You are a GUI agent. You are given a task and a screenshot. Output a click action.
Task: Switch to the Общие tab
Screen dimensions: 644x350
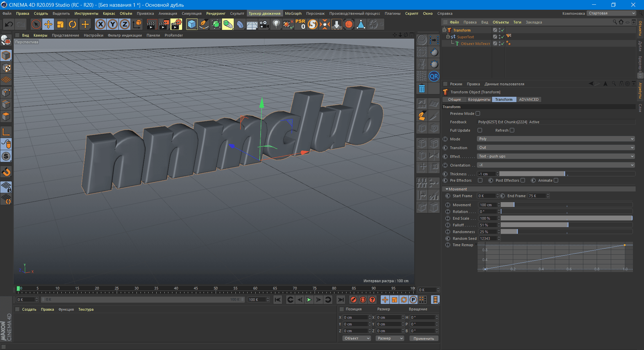point(454,99)
